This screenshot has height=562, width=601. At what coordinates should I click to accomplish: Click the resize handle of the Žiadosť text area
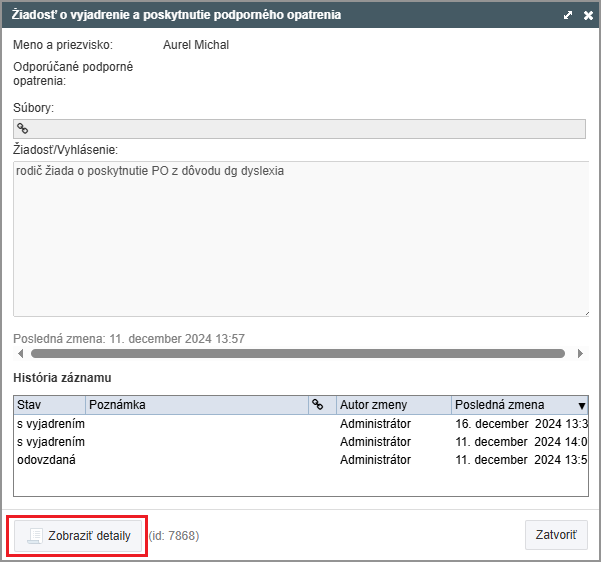[583, 312]
